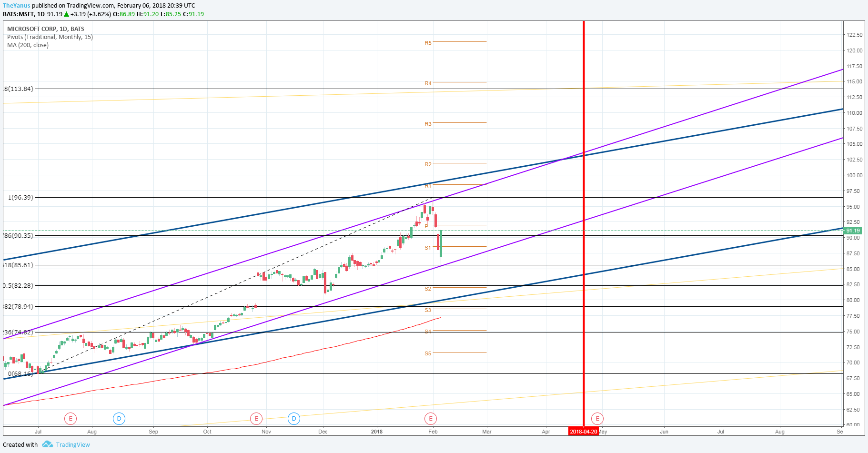Select the MICROSOFT CORP, 1D, BATS legend

tap(46, 29)
